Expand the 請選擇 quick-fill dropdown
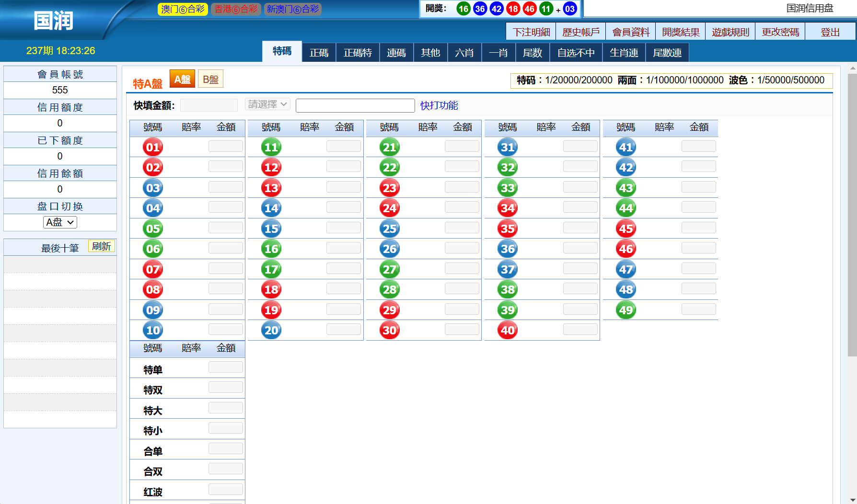Viewport: 857px width, 504px height. [x=267, y=104]
